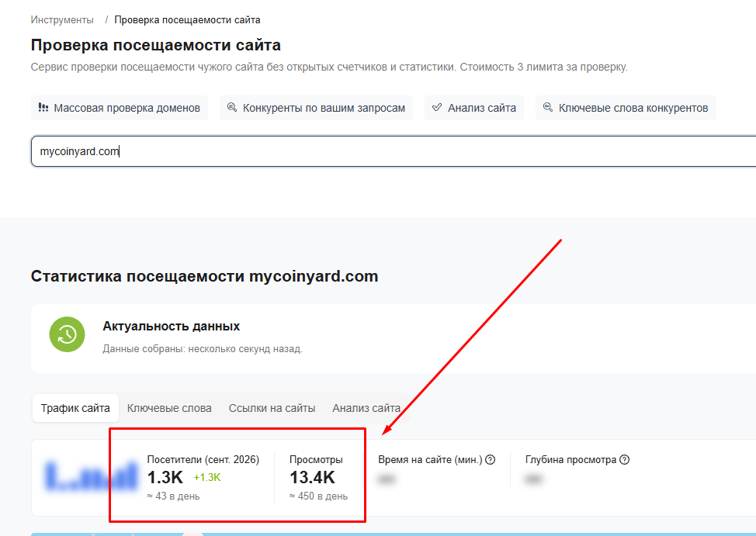The image size is (756, 536).
Task: Click the service description mentioning 3 лимита
Action: tap(329, 67)
